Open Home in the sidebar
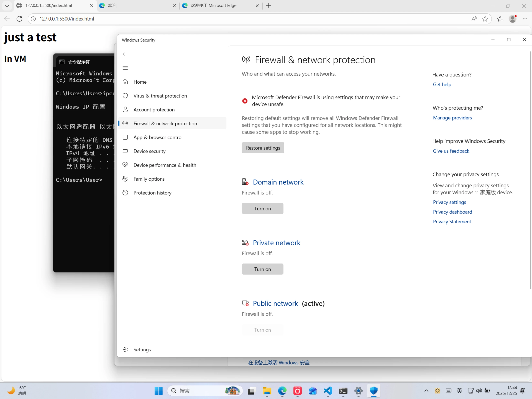The height and width of the screenshot is (399, 532). tap(140, 82)
